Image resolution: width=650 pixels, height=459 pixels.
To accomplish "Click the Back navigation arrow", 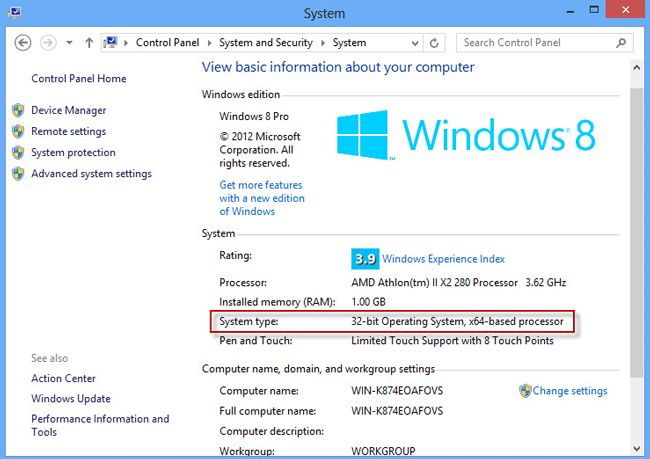I will point(23,43).
